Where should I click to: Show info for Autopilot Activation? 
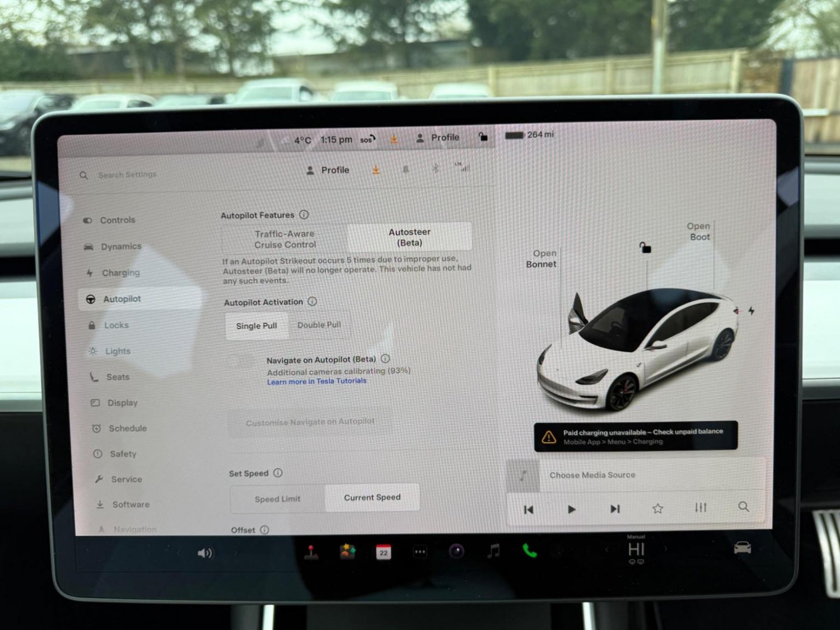point(312,301)
